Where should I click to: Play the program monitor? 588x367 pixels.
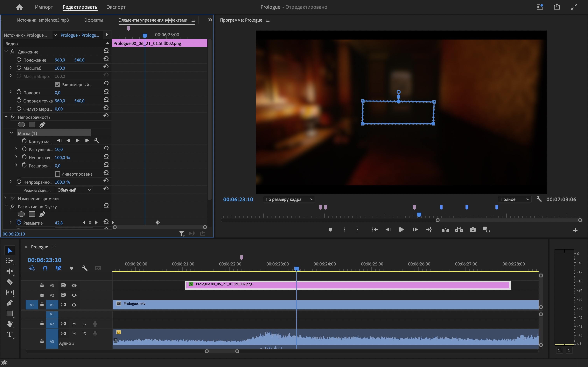pos(401,230)
